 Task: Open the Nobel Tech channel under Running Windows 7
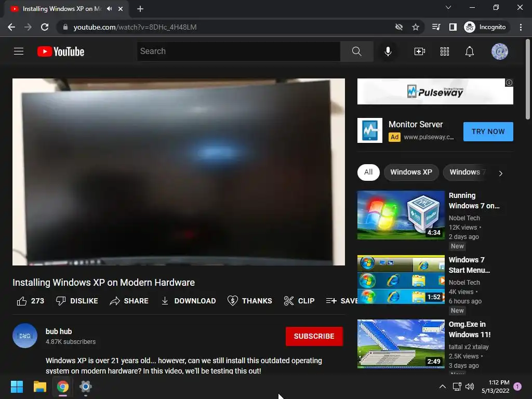(x=464, y=218)
